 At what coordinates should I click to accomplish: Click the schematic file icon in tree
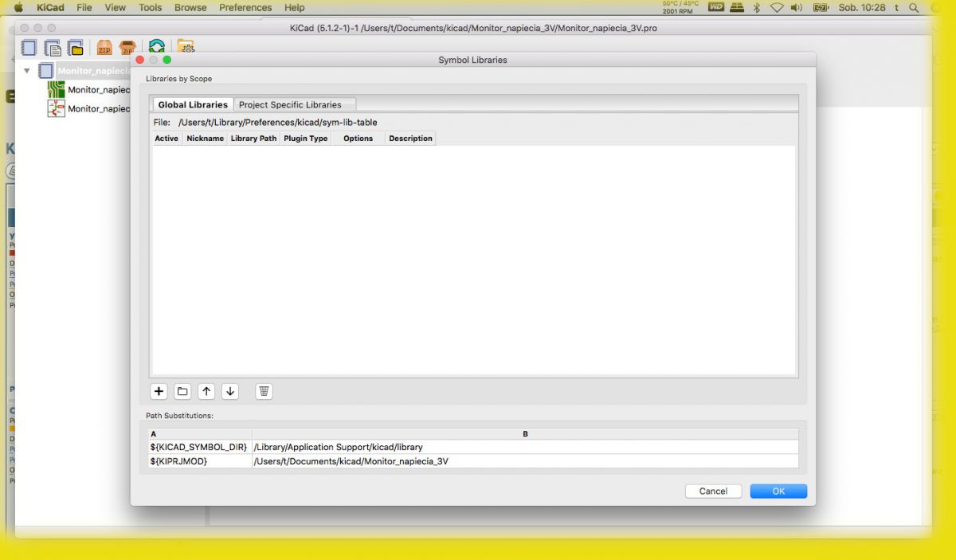56,108
